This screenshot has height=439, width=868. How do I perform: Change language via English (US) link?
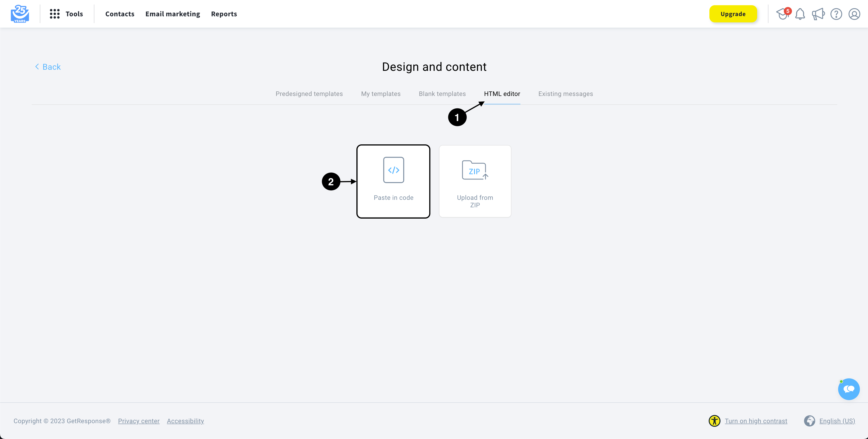[837, 421]
